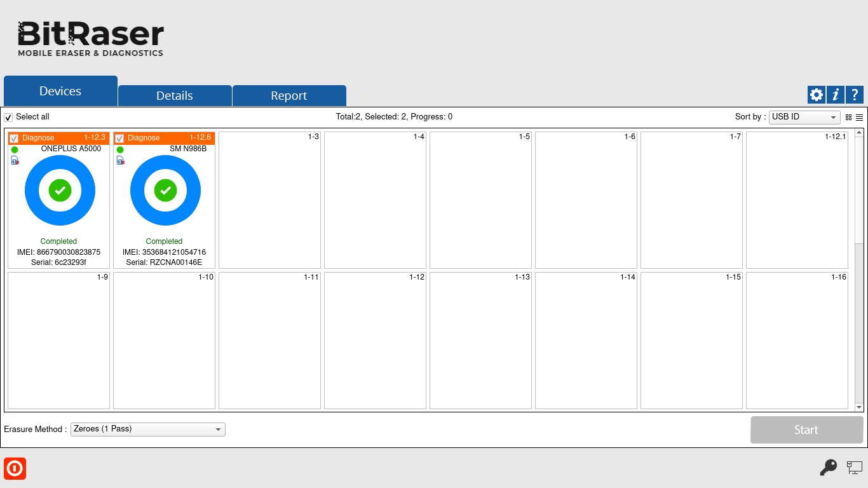Click IMEI 353684121054716 text
This screenshot has height=488, width=868.
coord(164,252)
